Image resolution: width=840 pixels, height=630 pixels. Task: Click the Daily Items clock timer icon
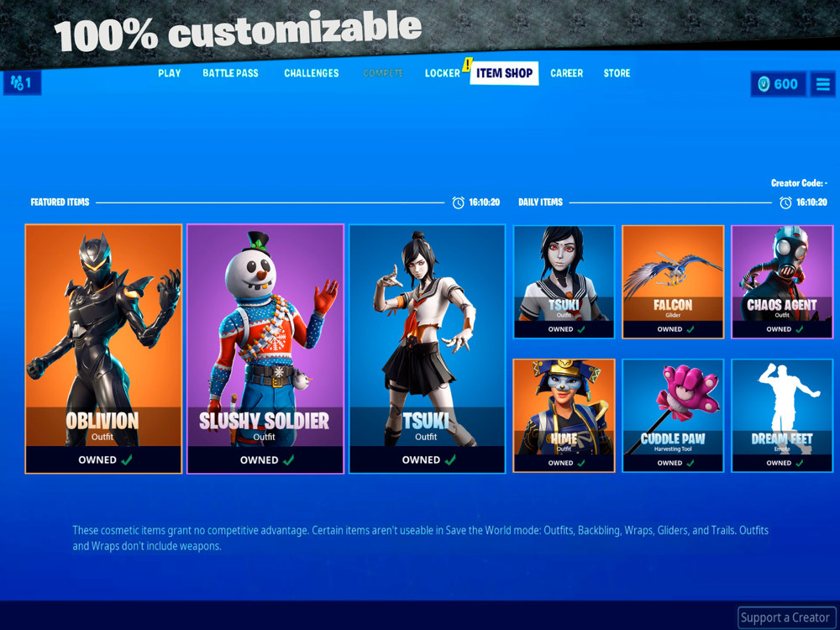[x=785, y=202]
